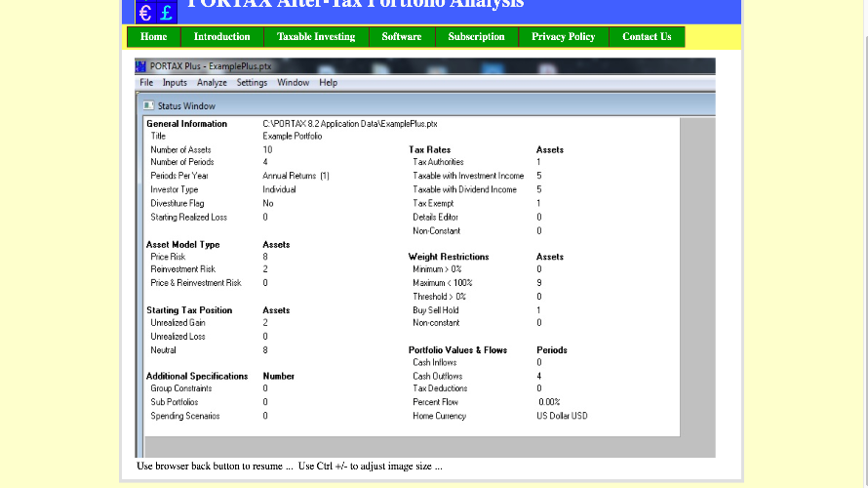
Task: Click the Neutral row label
Action: click(163, 350)
